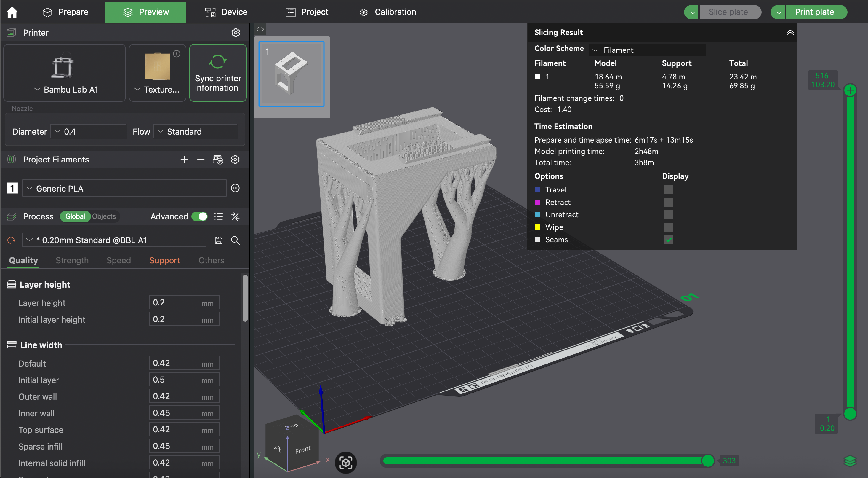Open Flow Standard dropdown
Viewport: 868px width, 478px height.
click(195, 132)
